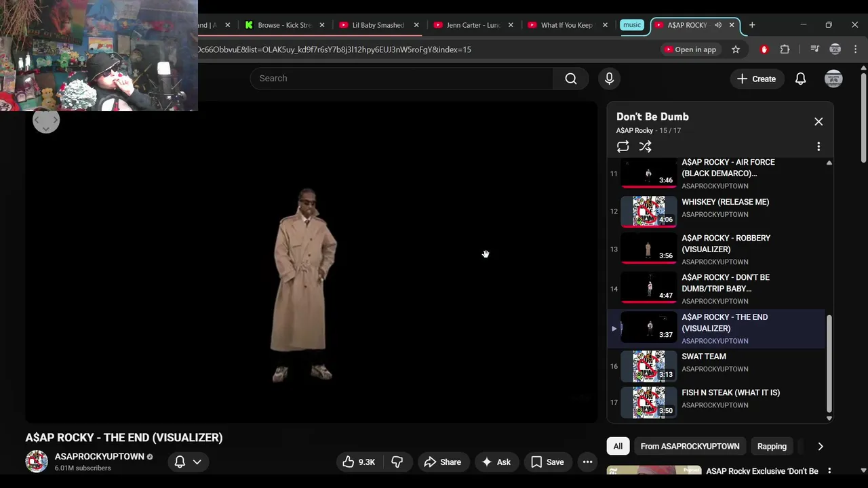Play SWAT TEAM playlist item

pos(716,366)
